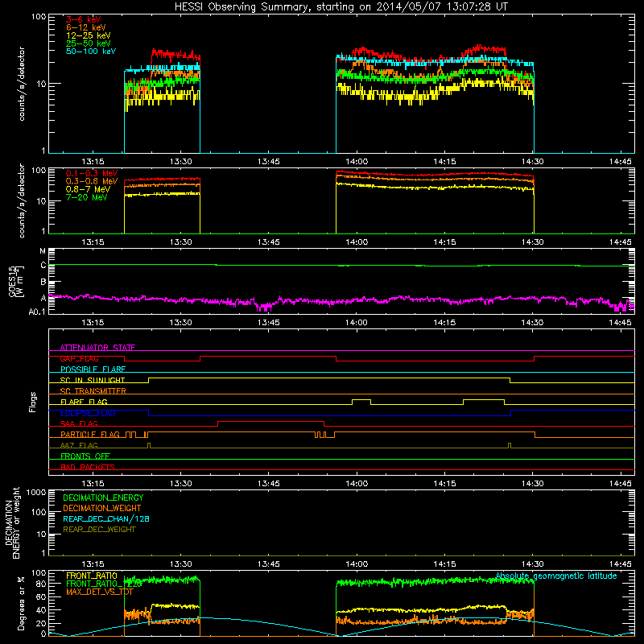Click the 13:15 tick label under the top plot
Image resolution: width=644 pixels, height=644 pixels.
coord(93,162)
